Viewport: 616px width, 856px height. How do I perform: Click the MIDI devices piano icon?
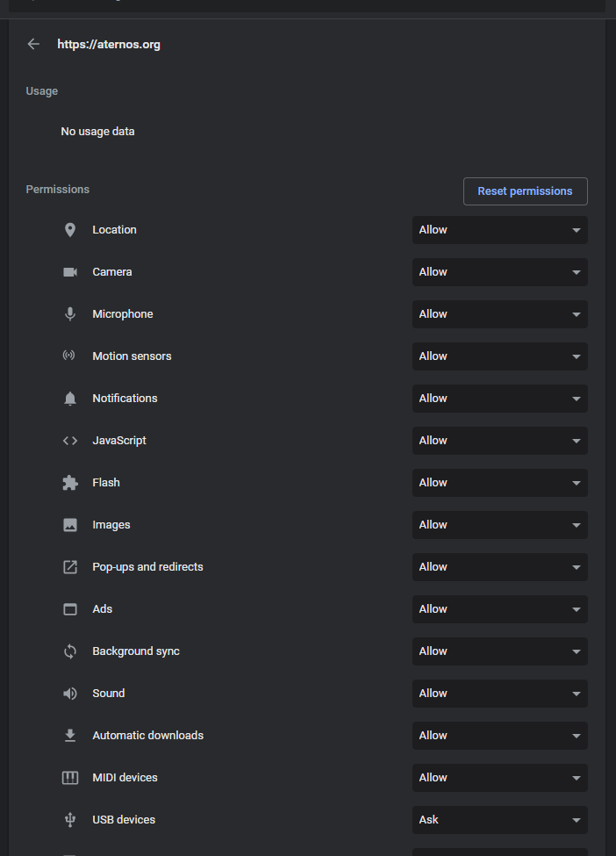pos(70,777)
